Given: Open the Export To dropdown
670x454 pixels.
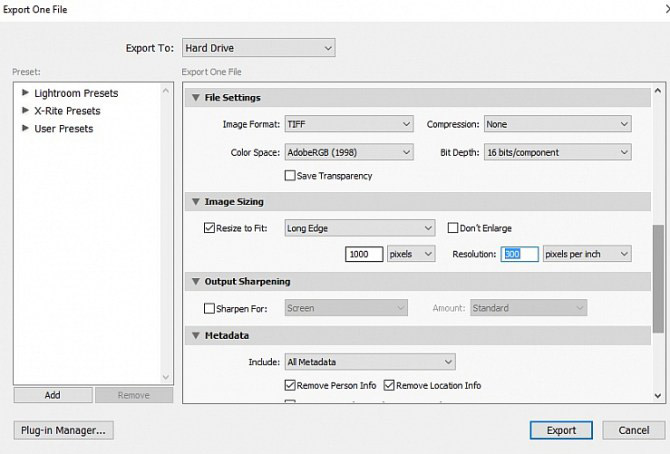Looking at the screenshot, I should [258, 48].
